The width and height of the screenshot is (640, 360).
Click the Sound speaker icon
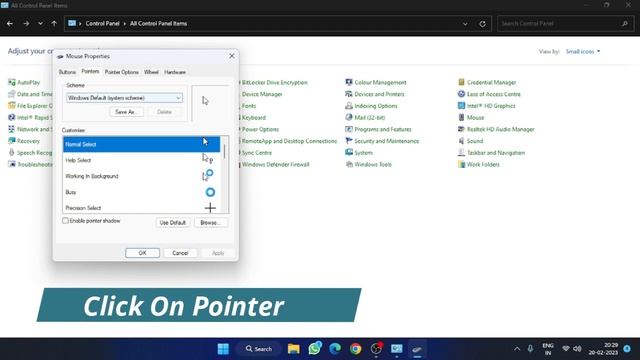(461, 141)
